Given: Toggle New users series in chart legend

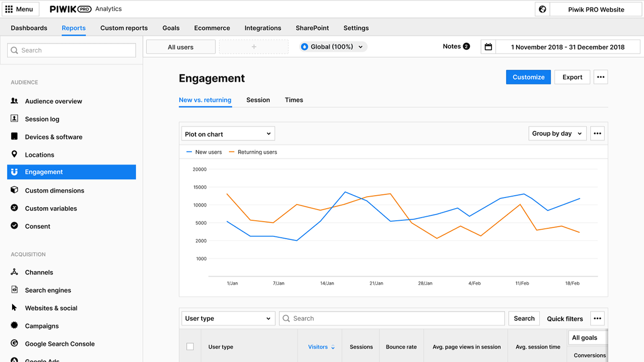Looking at the screenshot, I should click(204, 152).
